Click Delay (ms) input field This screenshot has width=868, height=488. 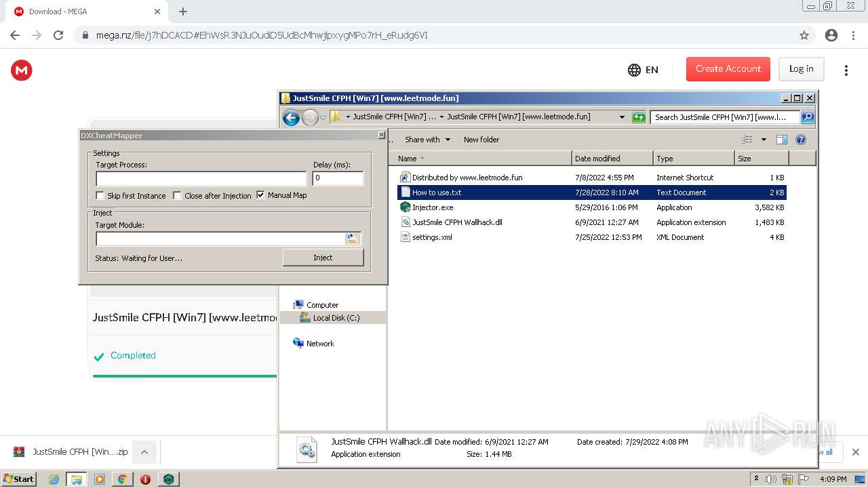[x=338, y=178]
